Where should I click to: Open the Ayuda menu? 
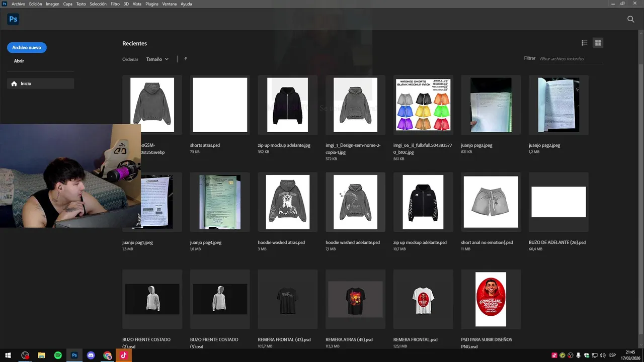tap(186, 4)
